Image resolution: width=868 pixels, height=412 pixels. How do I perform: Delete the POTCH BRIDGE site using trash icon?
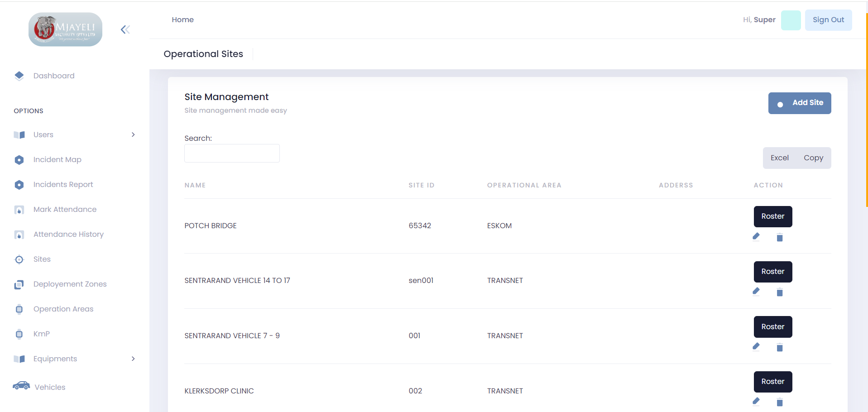(x=779, y=237)
